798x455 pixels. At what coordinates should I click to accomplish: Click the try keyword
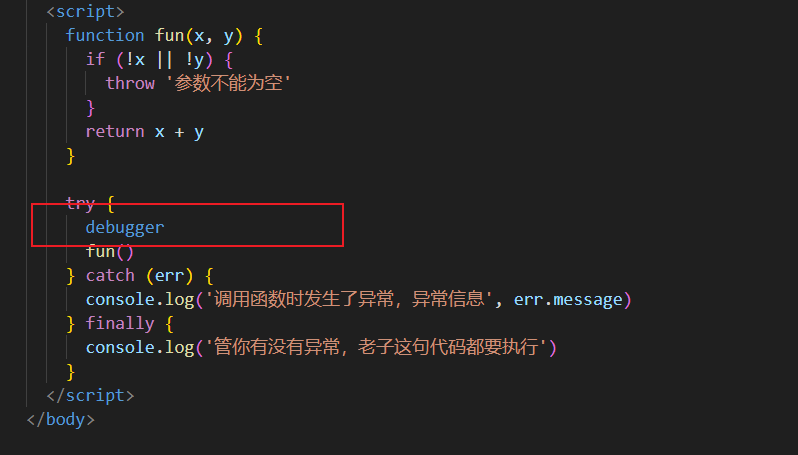pyautogui.click(x=80, y=203)
